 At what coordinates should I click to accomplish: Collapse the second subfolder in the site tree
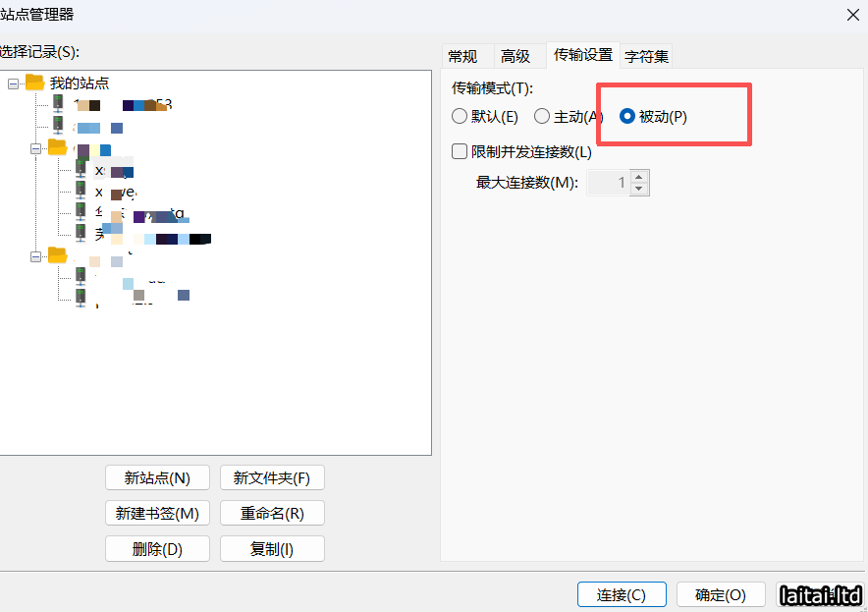pos(36,256)
